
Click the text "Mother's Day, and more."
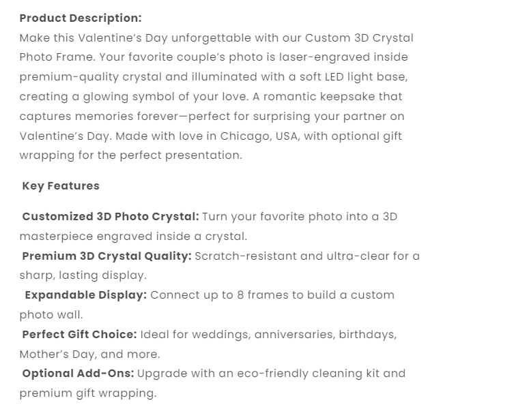point(89,355)
